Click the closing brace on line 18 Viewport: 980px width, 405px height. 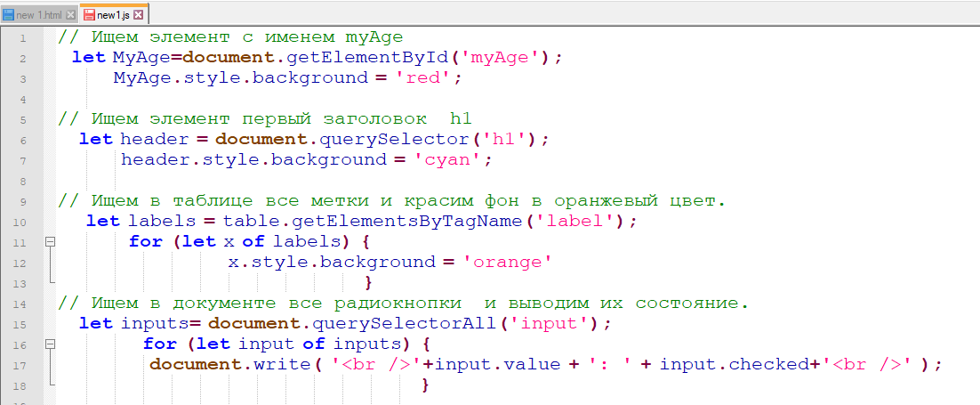425,385
